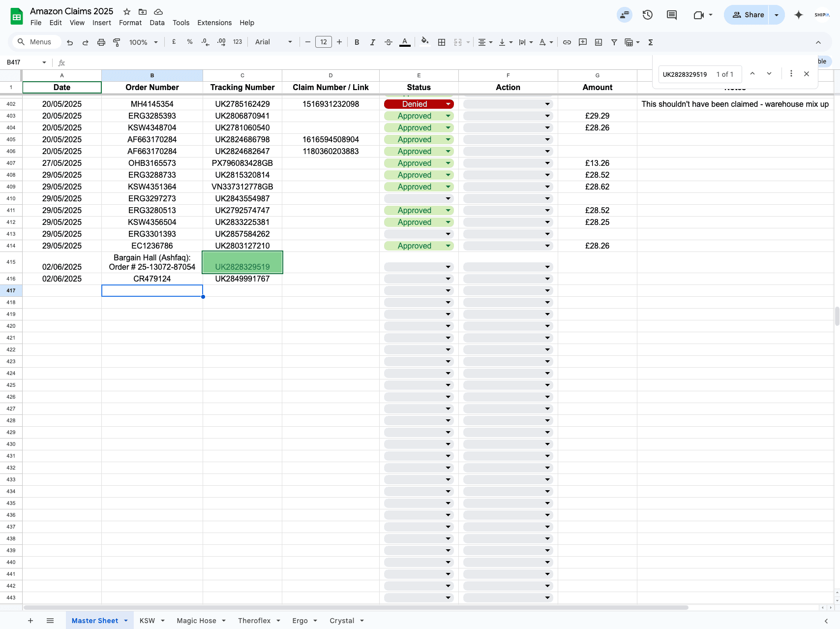The height and width of the screenshot is (629, 840).
Task: Open the Extensions menu
Action: pyautogui.click(x=214, y=23)
